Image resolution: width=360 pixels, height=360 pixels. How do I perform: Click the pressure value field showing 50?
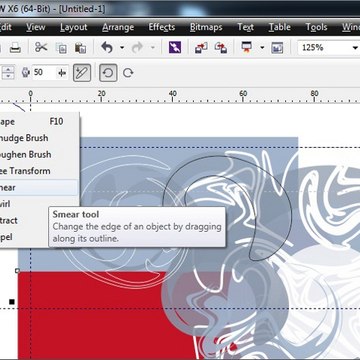[45, 73]
